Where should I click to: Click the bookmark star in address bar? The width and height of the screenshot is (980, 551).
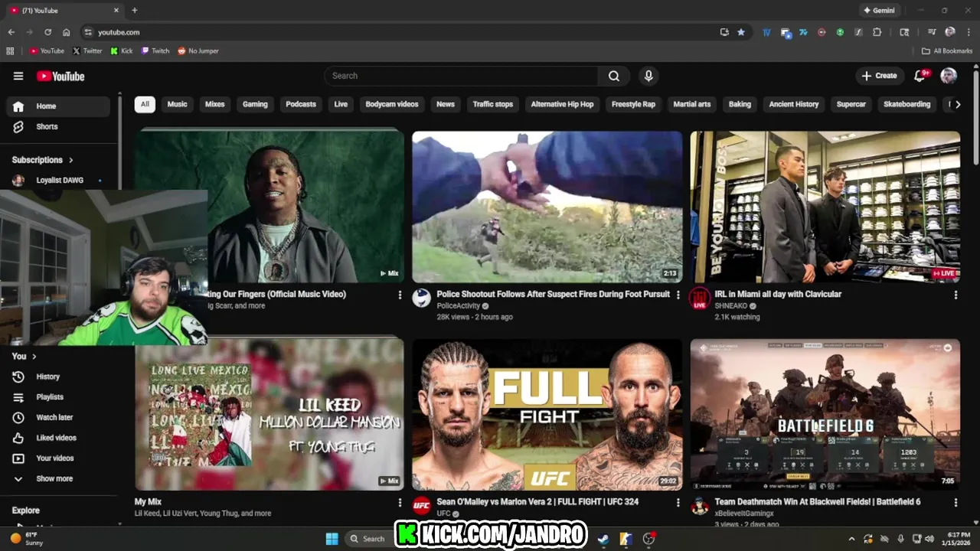pyautogui.click(x=741, y=32)
